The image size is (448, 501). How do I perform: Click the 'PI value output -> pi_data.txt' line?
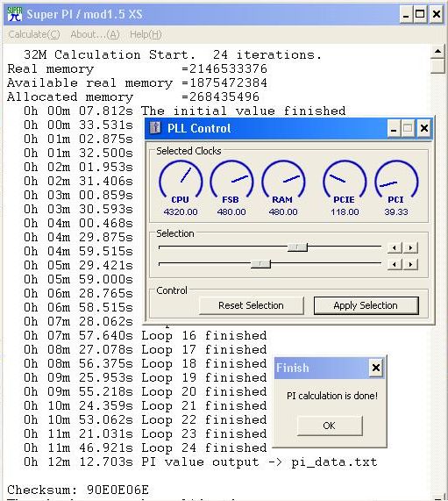201,462
